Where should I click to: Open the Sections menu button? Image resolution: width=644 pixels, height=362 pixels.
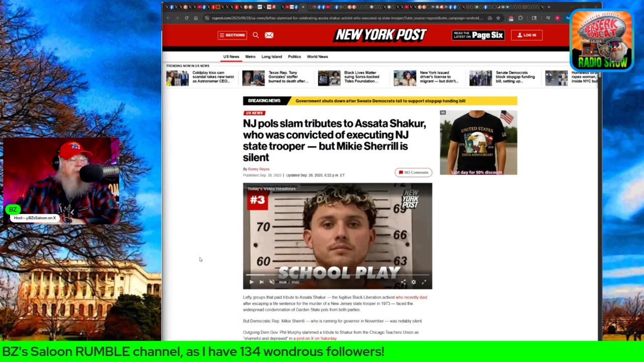click(232, 35)
